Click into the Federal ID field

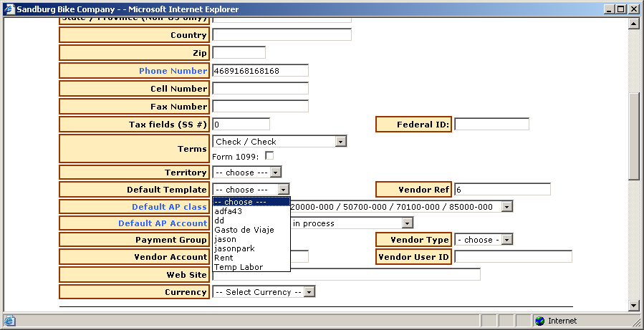(491, 125)
